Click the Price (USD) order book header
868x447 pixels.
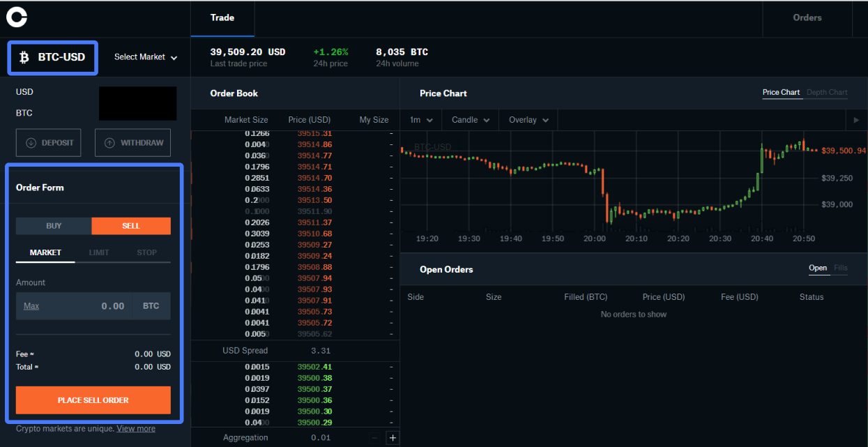click(x=310, y=120)
